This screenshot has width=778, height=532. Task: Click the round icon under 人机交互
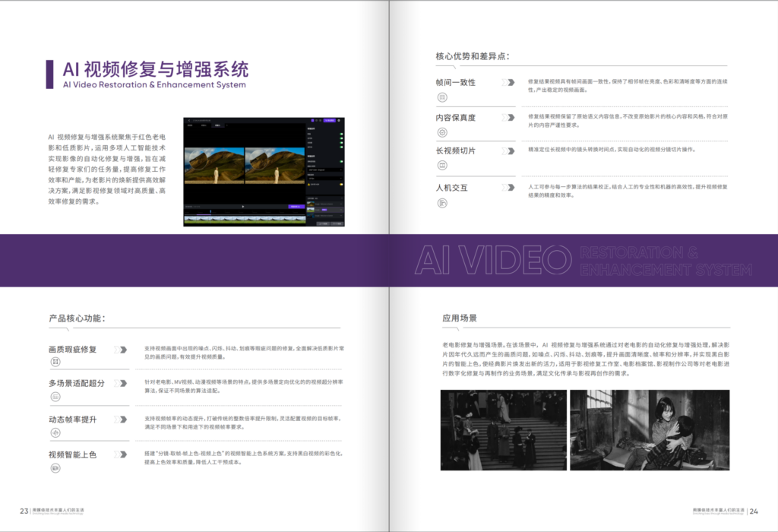(442, 202)
